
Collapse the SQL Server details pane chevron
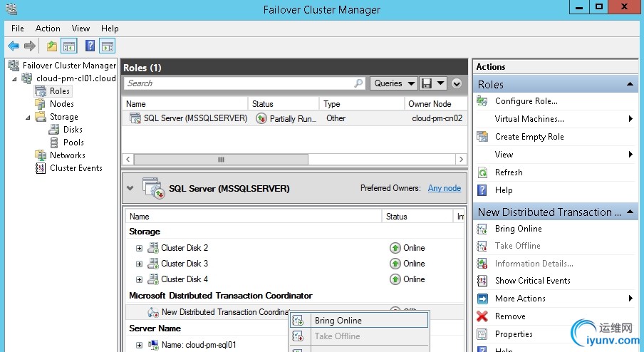pos(130,188)
